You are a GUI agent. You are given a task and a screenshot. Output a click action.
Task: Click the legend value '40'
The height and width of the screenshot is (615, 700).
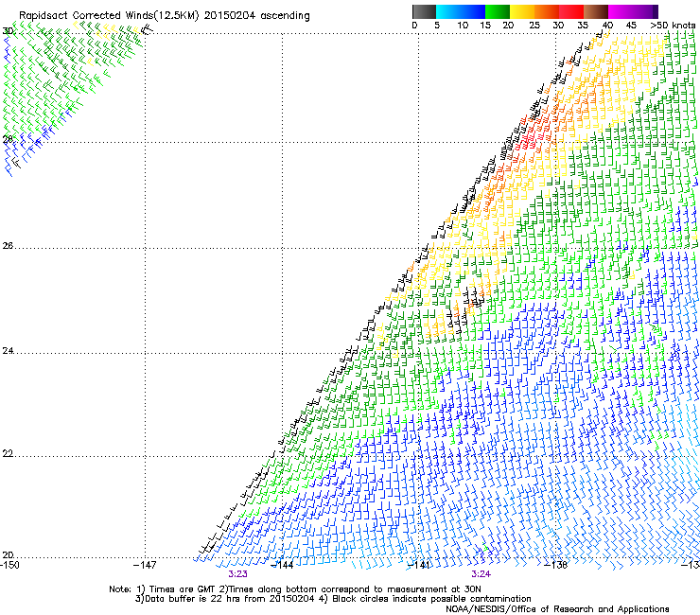pos(607,26)
